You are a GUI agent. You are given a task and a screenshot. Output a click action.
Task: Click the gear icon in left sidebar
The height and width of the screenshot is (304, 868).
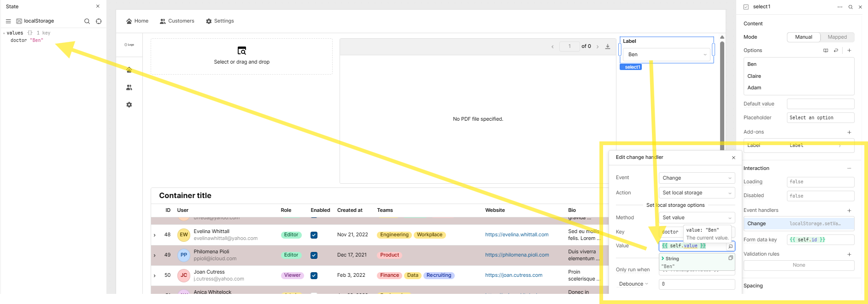click(x=129, y=105)
